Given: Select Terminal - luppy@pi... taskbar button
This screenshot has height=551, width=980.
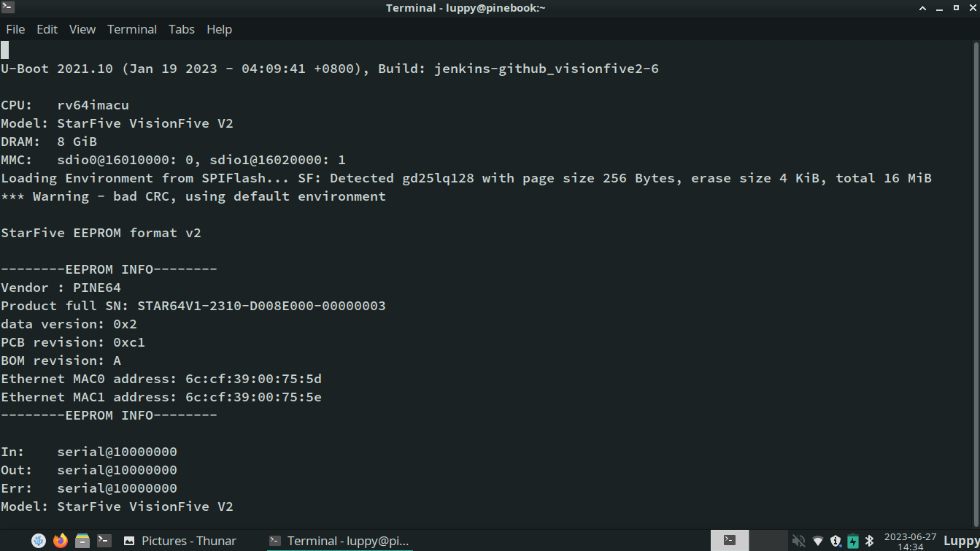Looking at the screenshot, I should pos(339,541).
